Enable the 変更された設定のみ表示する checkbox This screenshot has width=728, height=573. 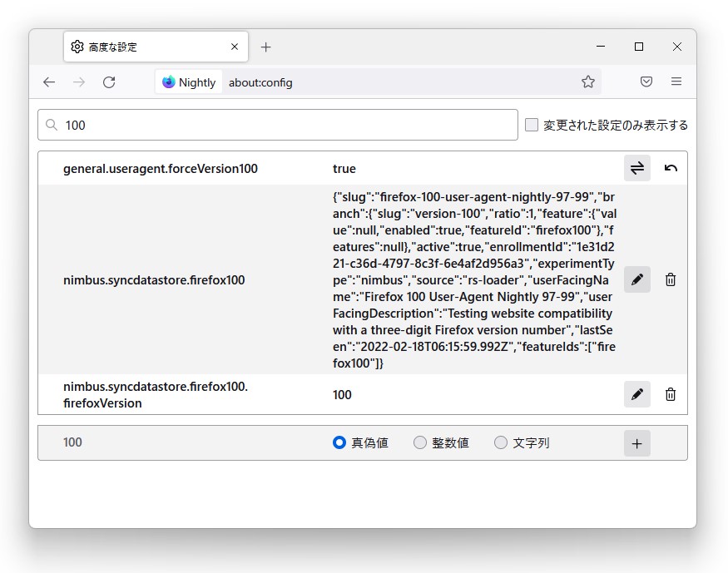coord(532,123)
